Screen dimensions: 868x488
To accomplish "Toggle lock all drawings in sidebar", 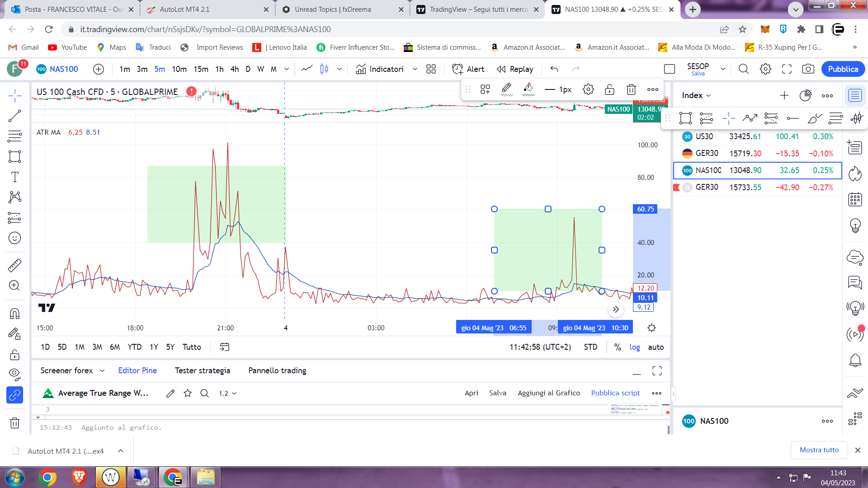I will [x=15, y=355].
